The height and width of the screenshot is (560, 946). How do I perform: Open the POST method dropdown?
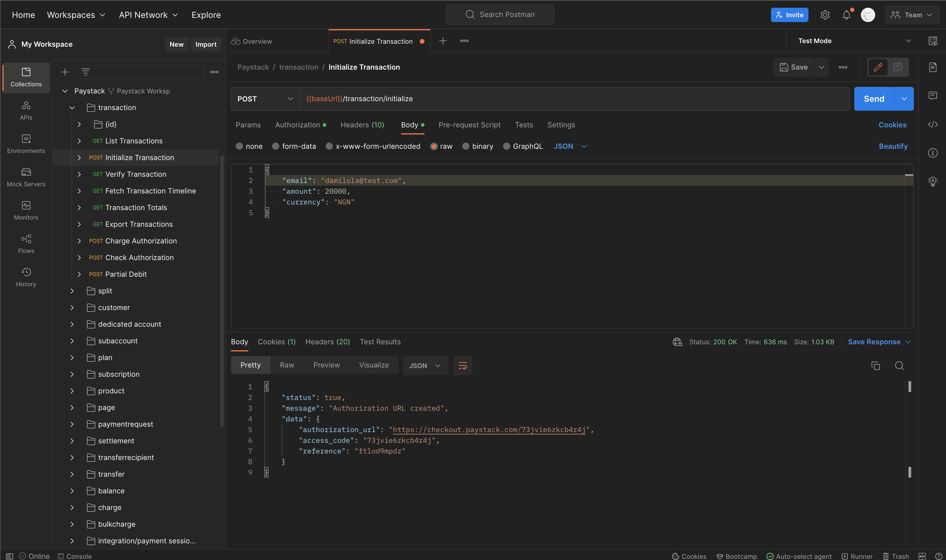[x=266, y=98]
